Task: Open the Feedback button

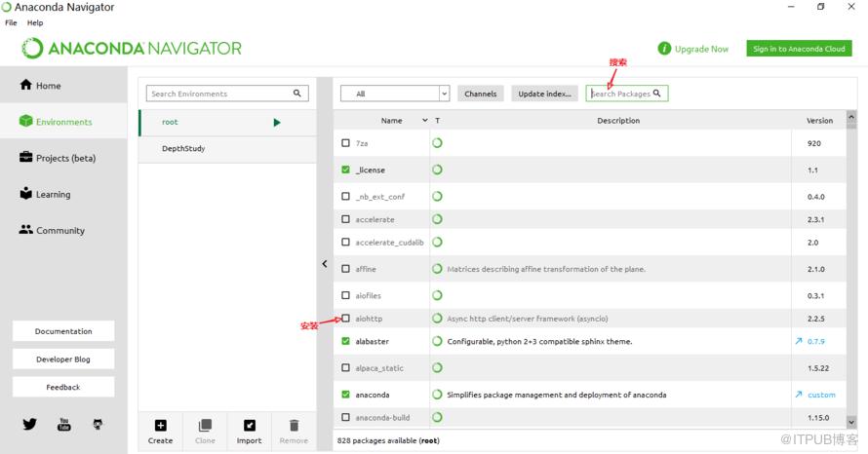Action: [63, 387]
